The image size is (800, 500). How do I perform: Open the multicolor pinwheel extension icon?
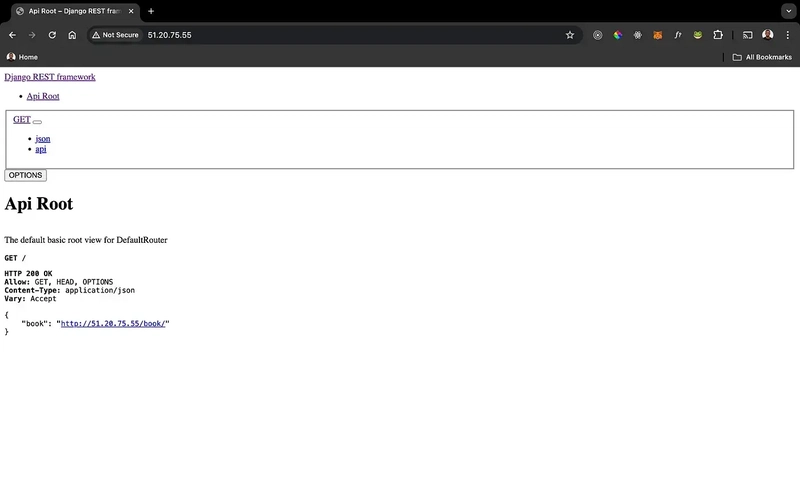coord(618,35)
